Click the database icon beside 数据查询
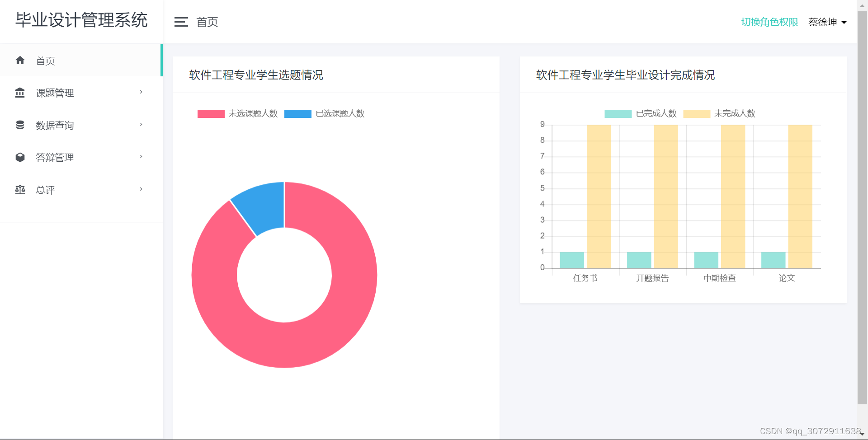Viewport: 868px width, 440px height. tap(20, 125)
